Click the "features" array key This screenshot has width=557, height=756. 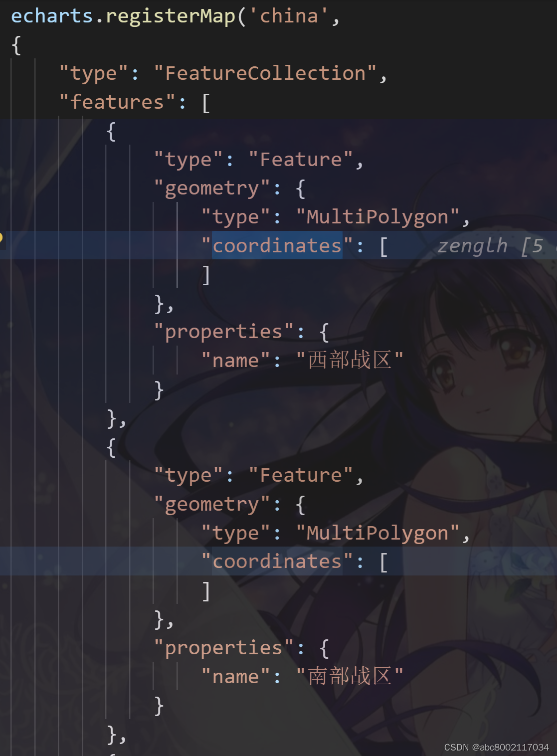click(x=117, y=102)
